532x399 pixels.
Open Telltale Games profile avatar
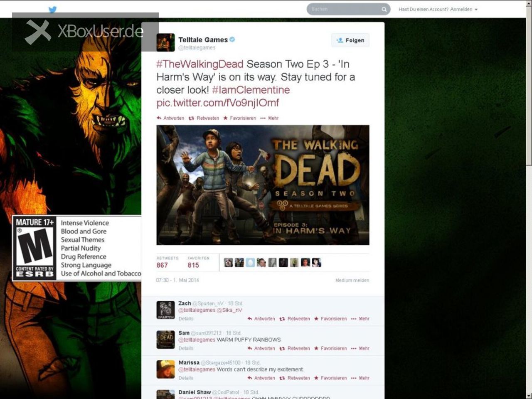pyautogui.click(x=165, y=42)
